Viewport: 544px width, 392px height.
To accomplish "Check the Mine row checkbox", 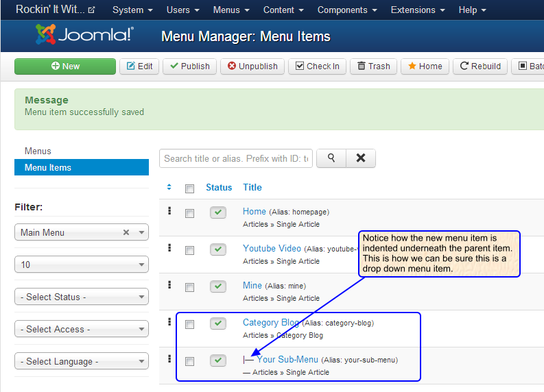I will click(x=189, y=287).
